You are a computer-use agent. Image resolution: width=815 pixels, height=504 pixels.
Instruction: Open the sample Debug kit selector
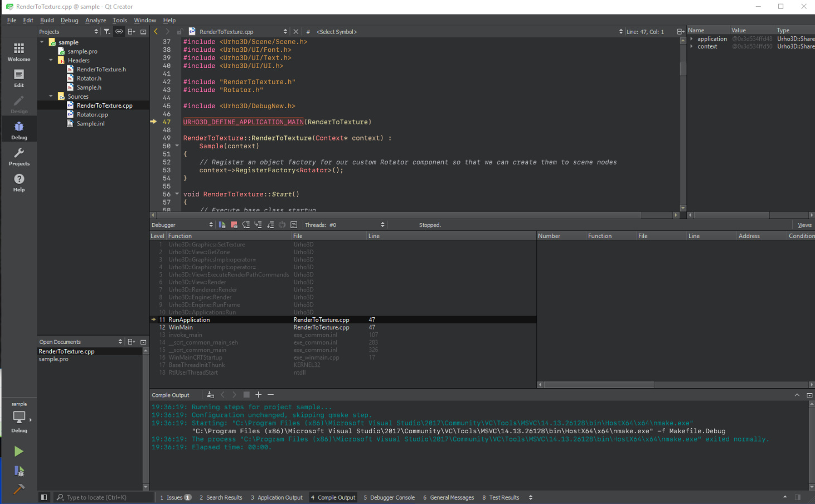19,417
